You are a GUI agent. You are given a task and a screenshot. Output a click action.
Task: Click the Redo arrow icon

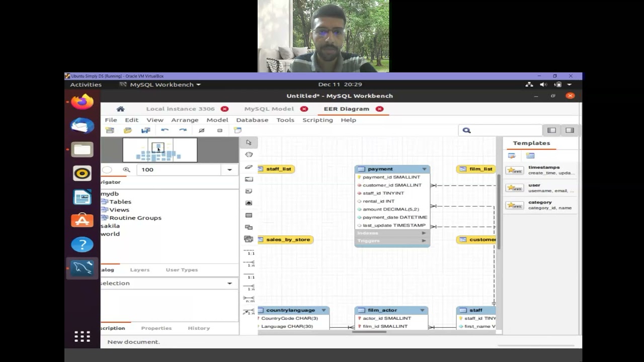coord(183,130)
